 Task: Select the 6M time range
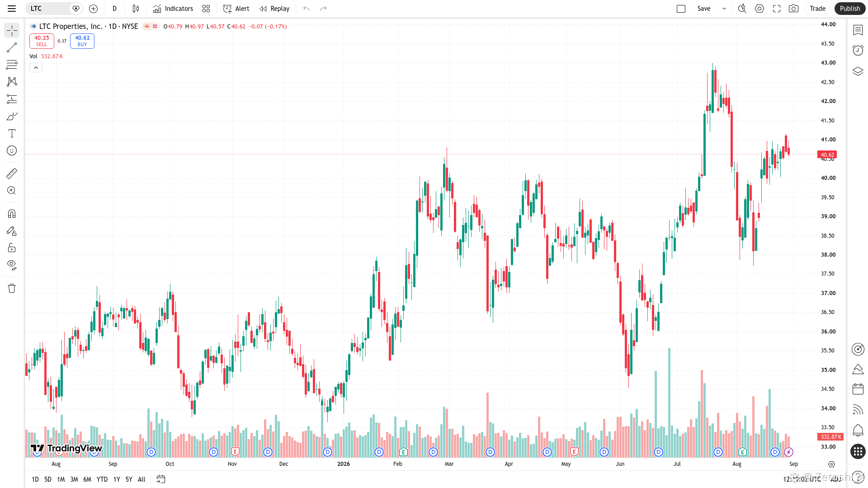[x=87, y=479]
